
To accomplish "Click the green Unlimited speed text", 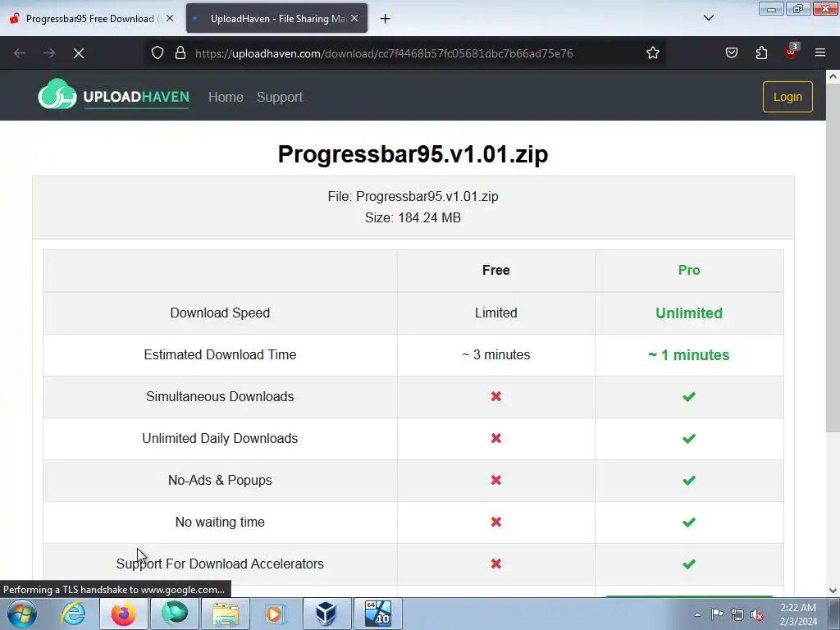I will click(x=689, y=313).
